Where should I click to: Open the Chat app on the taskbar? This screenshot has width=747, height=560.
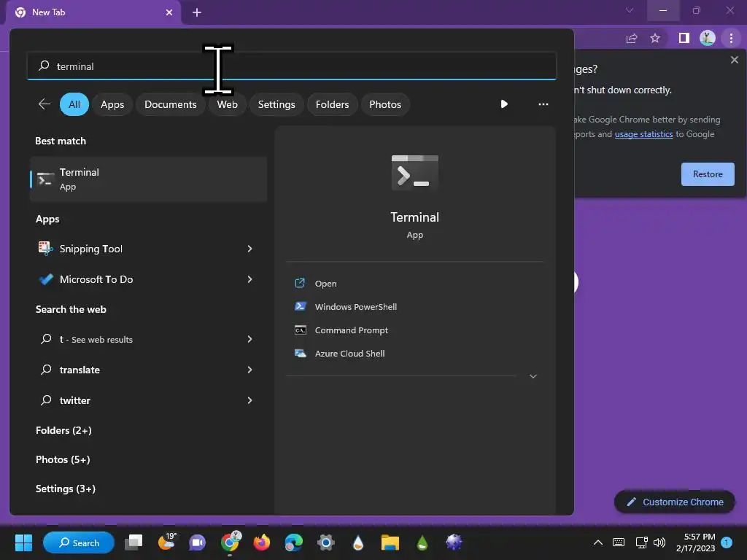[197, 542]
